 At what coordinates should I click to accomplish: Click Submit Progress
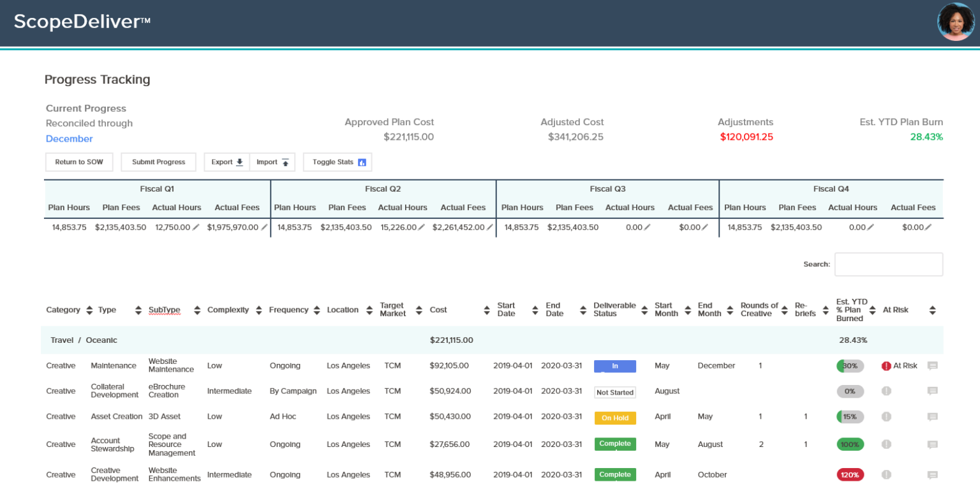158,162
